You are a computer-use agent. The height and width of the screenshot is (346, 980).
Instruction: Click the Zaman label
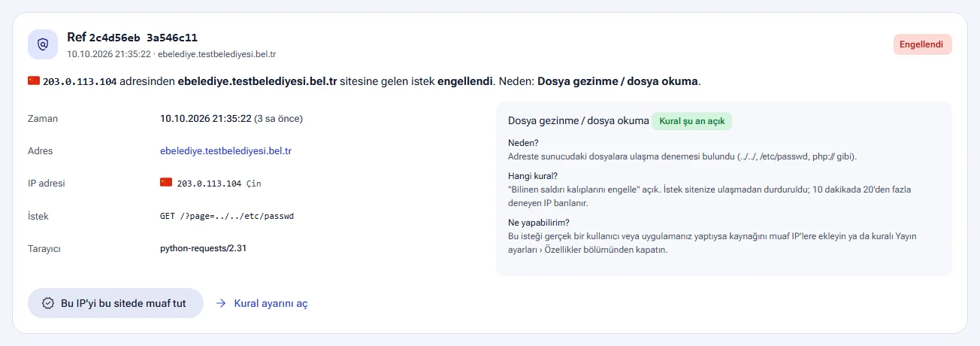pyautogui.click(x=43, y=118)
